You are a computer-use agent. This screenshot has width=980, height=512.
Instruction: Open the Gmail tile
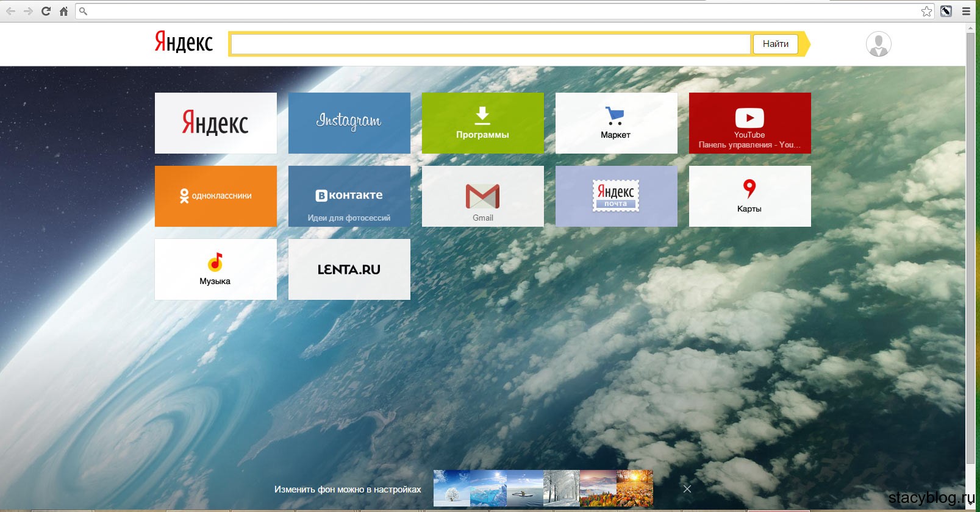click(483, 196)
